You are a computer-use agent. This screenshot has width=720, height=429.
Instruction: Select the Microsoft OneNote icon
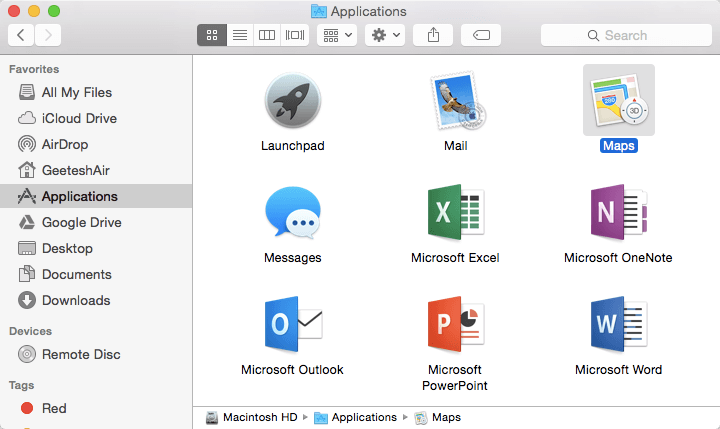click(618, 214)
